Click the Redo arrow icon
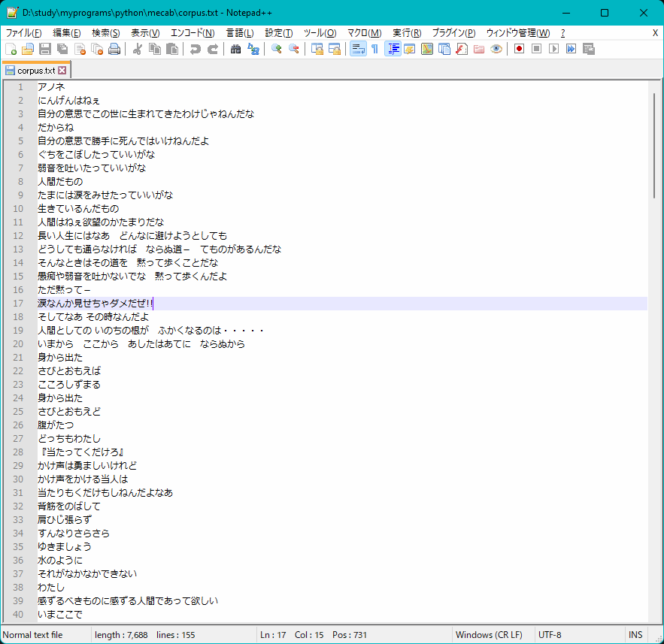Viewport: 664px width, 644px height. (x=213, y=49)
